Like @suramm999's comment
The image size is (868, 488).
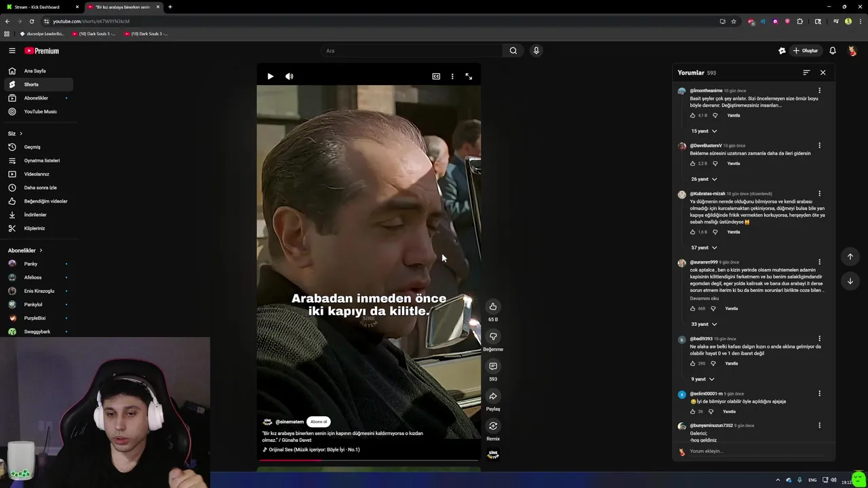click(x=693, y=308)
